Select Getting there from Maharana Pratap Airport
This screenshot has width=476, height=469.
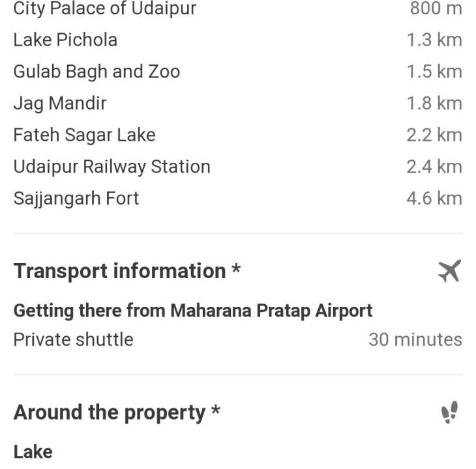[x=193, y=311]
